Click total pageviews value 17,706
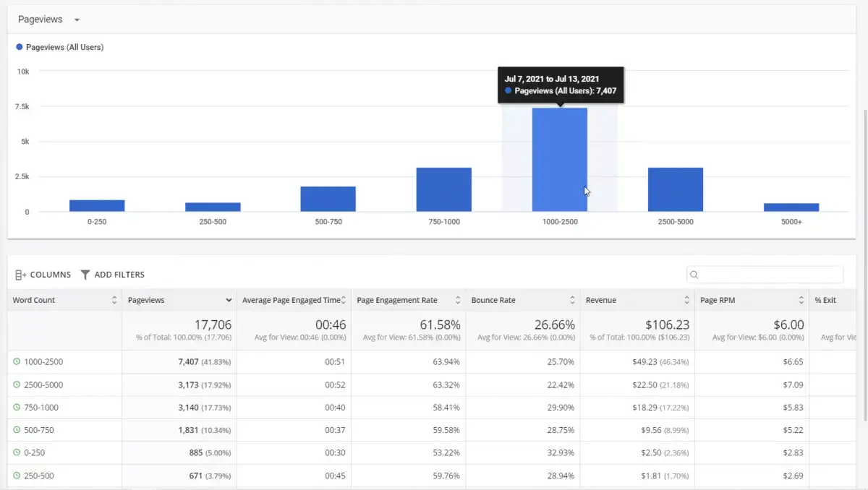This screenshot has width=868, height=490. pyautogui.click(x=213, y=325)
